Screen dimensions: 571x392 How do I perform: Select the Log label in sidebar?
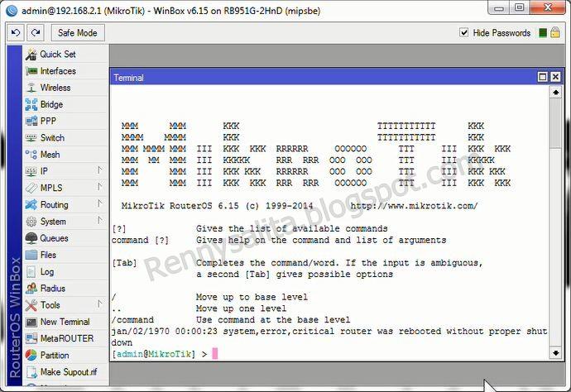click(47, 272)
